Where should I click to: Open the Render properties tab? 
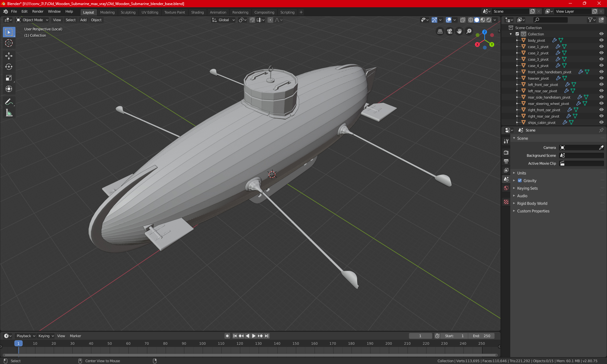point(506,152)
